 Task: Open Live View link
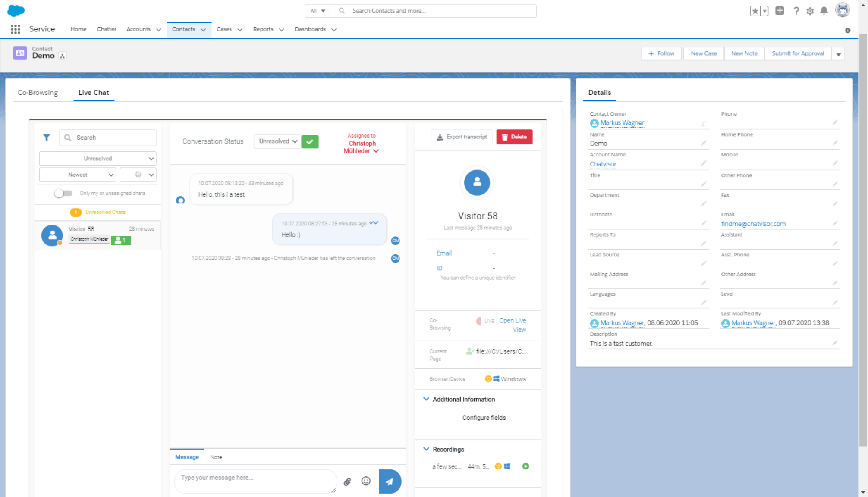point(513,325)
